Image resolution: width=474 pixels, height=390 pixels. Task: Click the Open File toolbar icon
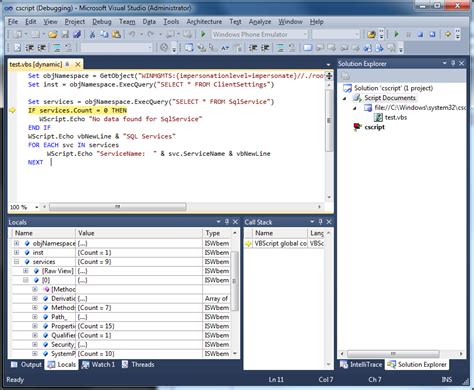(x=52, y=34)
